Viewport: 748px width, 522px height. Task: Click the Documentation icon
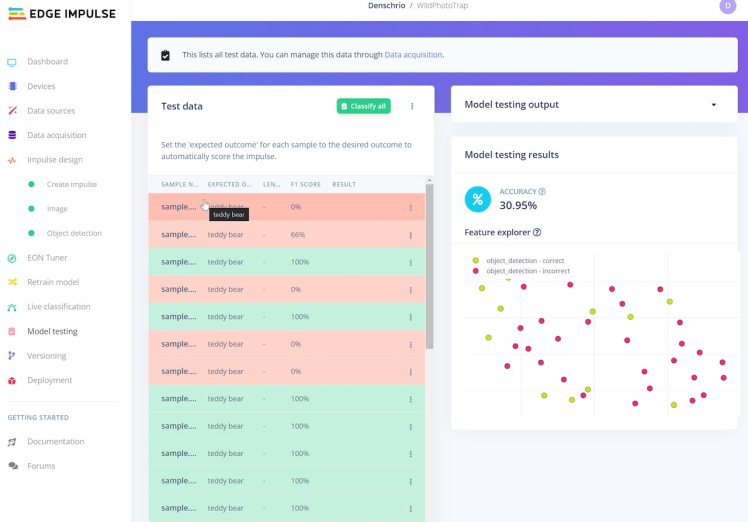tap(12, 442)
